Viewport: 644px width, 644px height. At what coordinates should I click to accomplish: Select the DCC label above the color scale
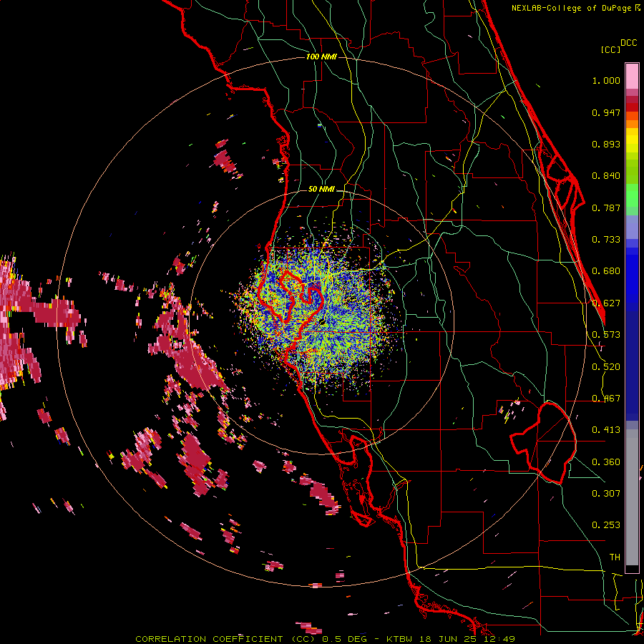click(629, 43)
